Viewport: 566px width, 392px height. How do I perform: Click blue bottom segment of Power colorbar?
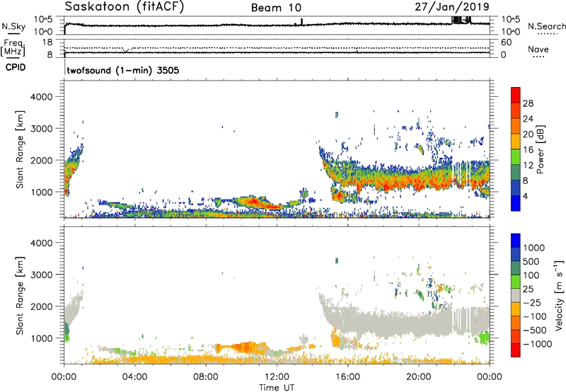tap(516, 203)
